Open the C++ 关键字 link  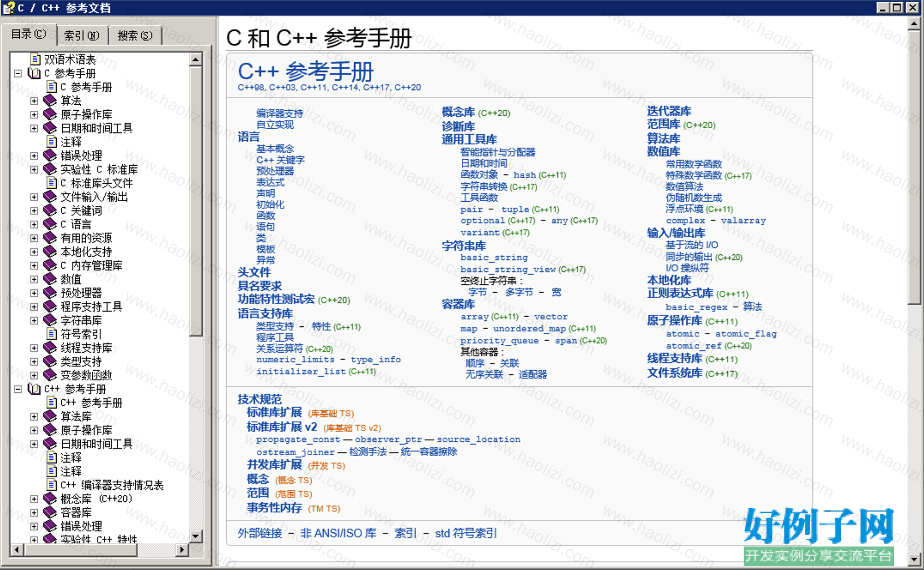click(280, 160)
